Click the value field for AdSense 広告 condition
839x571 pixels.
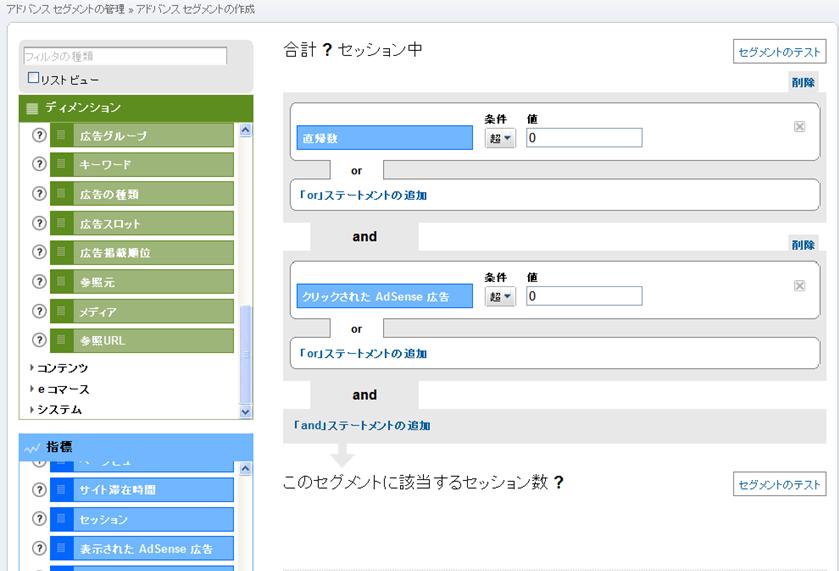[x=584, y=296]
